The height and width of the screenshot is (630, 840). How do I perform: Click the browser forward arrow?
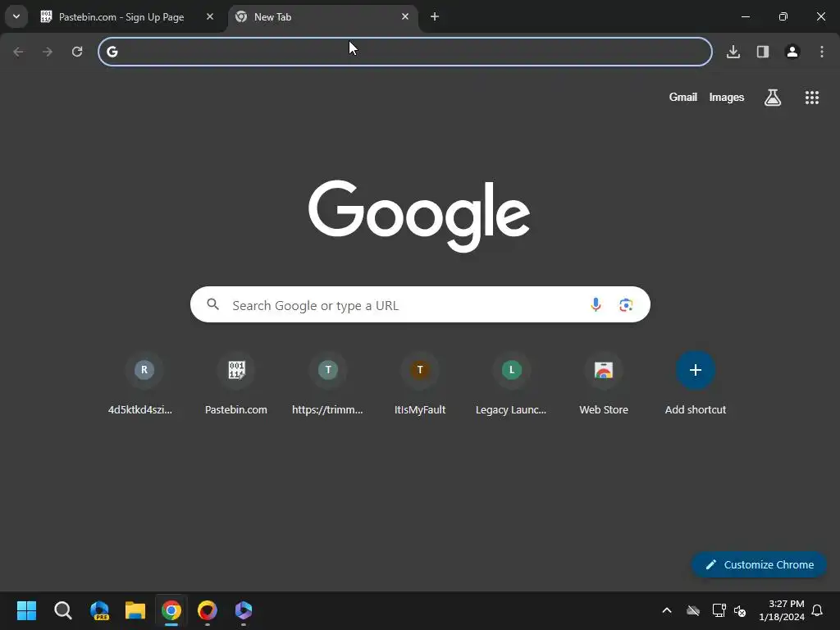48,52
